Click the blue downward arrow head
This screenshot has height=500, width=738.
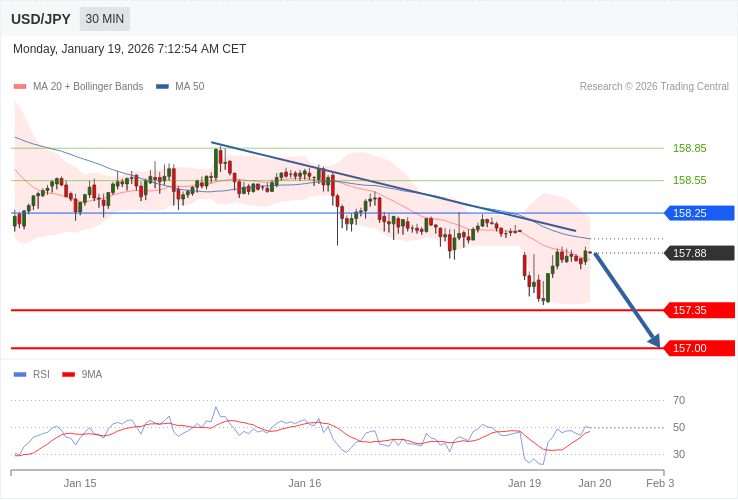pyautogui.click(x=653, y=341)
